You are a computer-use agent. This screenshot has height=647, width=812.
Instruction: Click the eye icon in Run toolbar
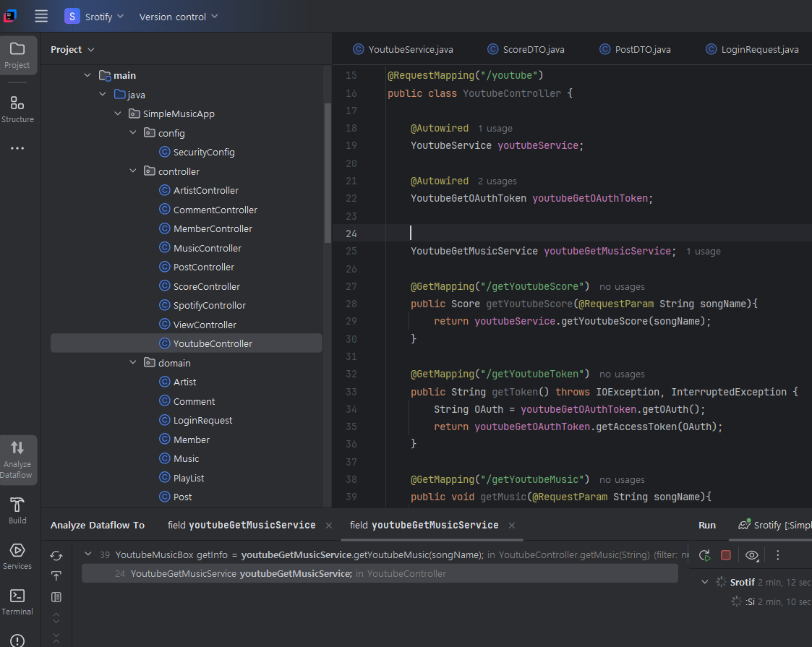click(x=752, y=555)
